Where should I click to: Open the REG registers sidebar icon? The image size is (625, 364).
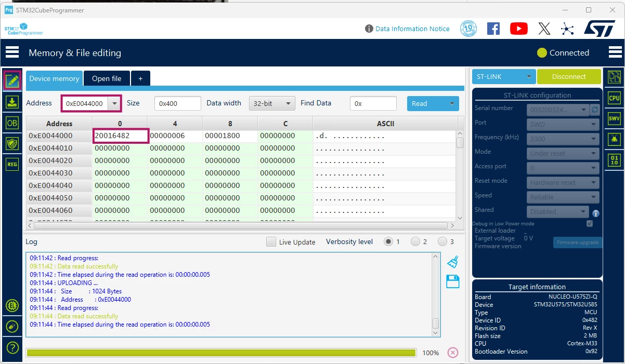(x=12, y=164)
